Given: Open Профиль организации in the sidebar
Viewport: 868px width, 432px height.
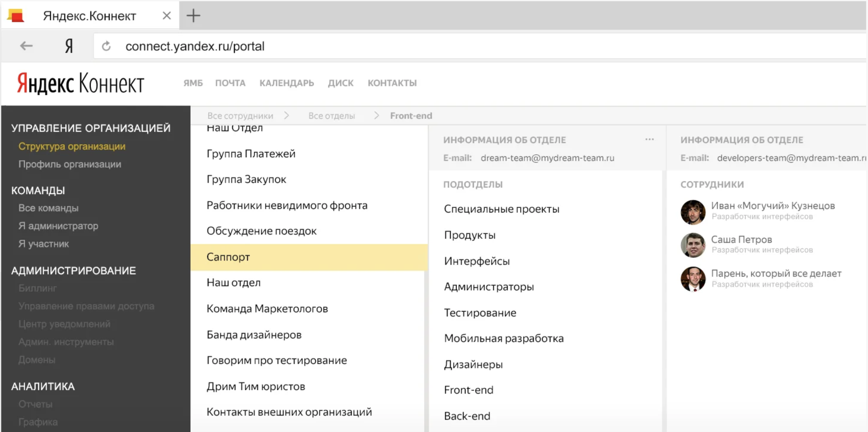Looking at the screenshot, I should 70,164.
